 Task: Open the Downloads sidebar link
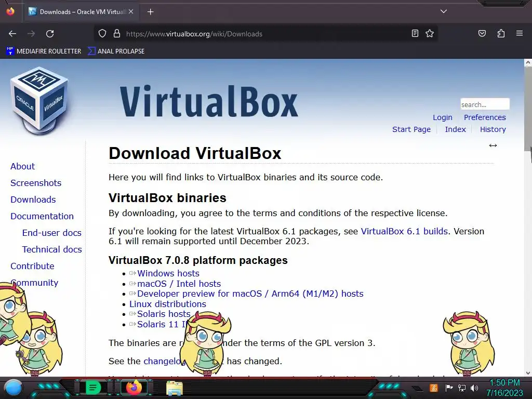coord(33,199)
